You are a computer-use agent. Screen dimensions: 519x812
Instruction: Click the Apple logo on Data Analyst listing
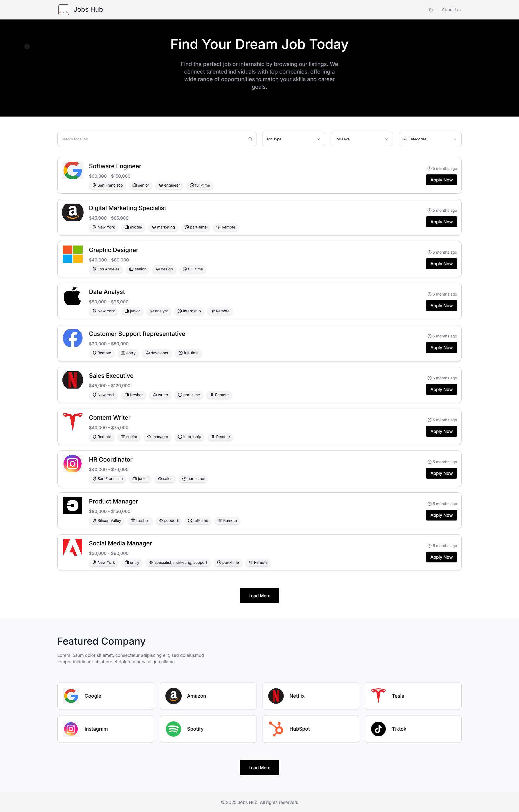point(73,296)
